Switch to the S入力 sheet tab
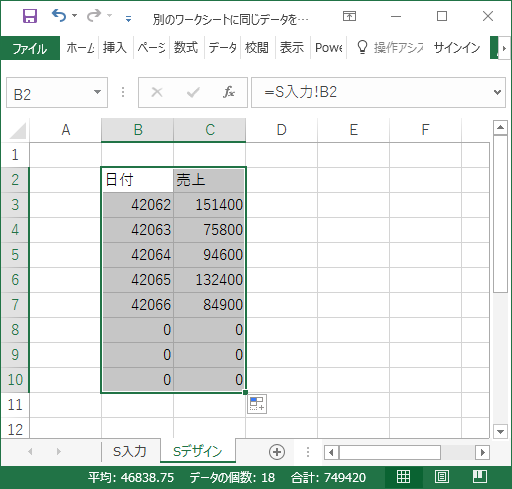Image resolution: width=512 pixels, height=489 pixels. [130, 452]
